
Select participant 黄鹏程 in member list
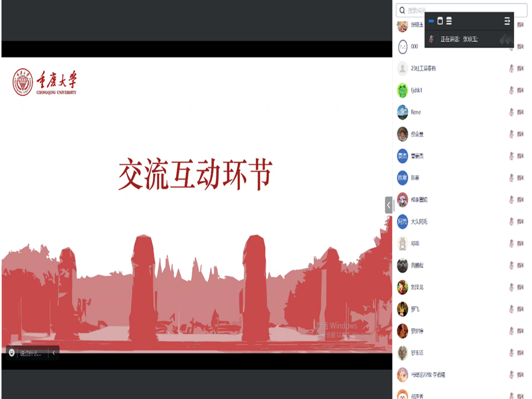click(x=417, y=266)
